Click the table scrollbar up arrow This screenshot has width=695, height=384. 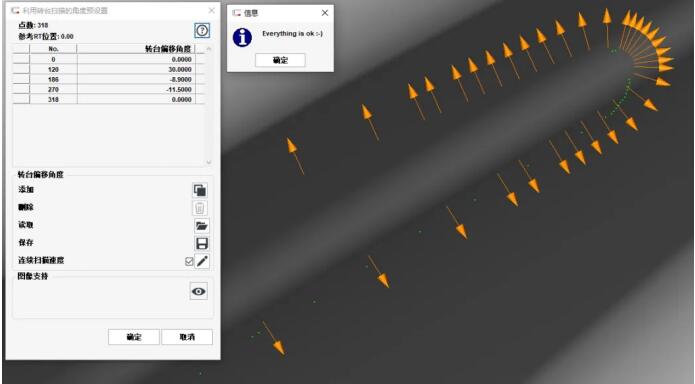(209, 49)
